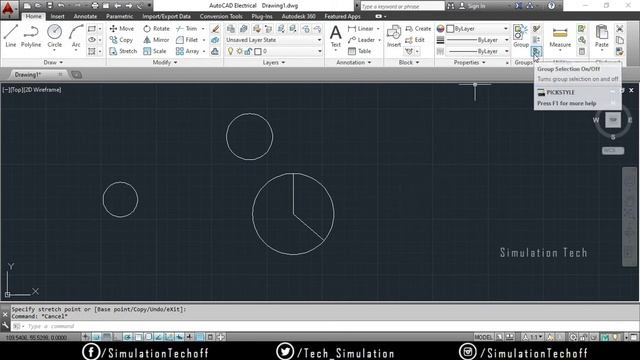Activate the Stretch command
Viewport: 640px width, 360px height.
[x=123, y=51]
